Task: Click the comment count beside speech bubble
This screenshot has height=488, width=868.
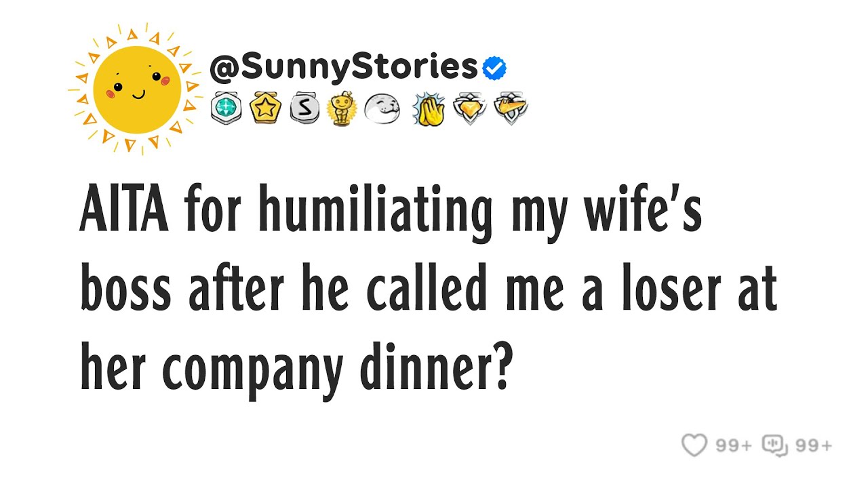Action: [813, 446]
